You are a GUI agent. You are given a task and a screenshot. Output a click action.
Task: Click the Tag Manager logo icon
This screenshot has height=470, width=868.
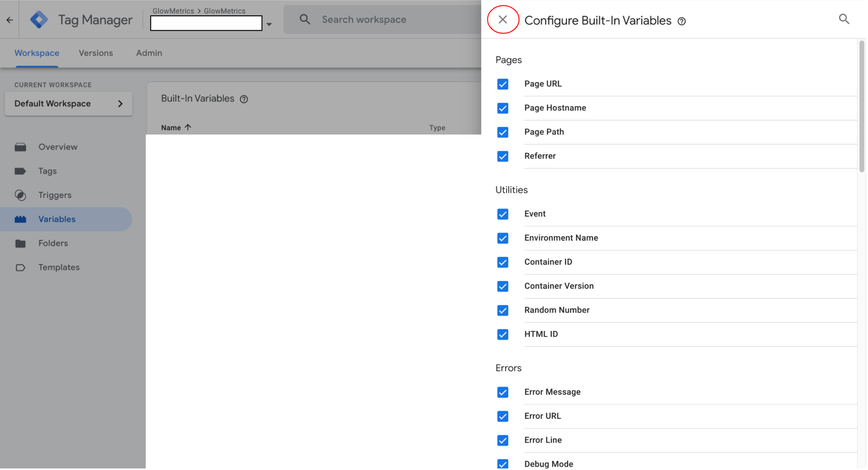point(39,20)
